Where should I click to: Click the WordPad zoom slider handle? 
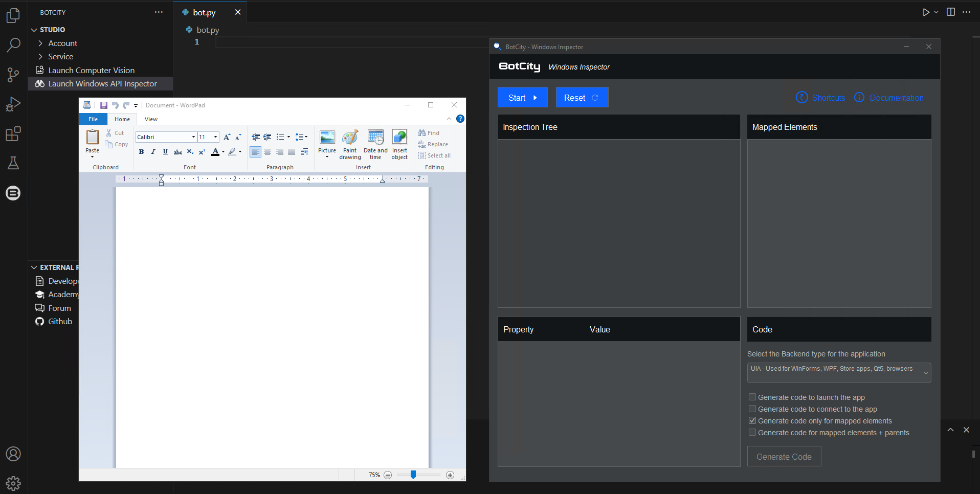[x=413, y=475]
